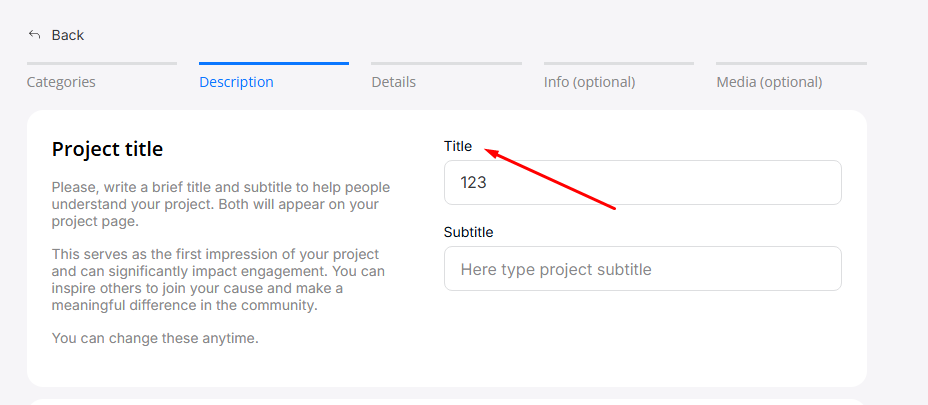Screen dimensions: 928x405
Task: Click the back arrow icon
Action: click(34, 35)
